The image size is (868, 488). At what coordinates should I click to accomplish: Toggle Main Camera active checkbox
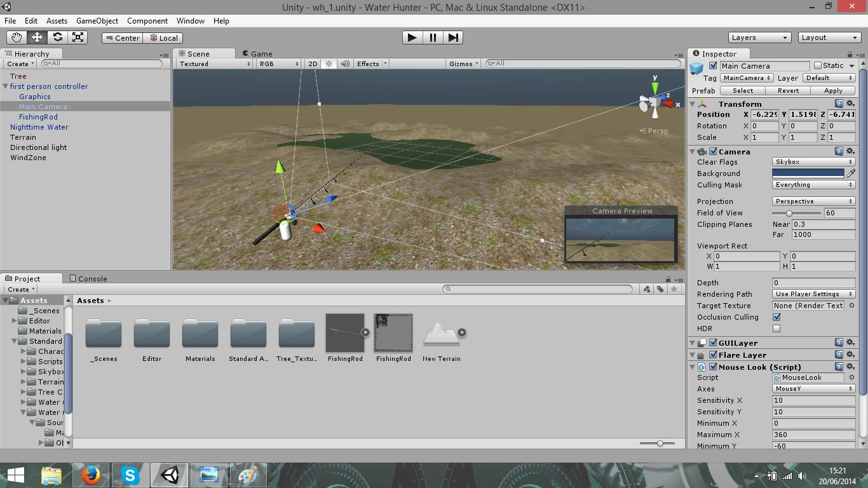coord(713,65)
